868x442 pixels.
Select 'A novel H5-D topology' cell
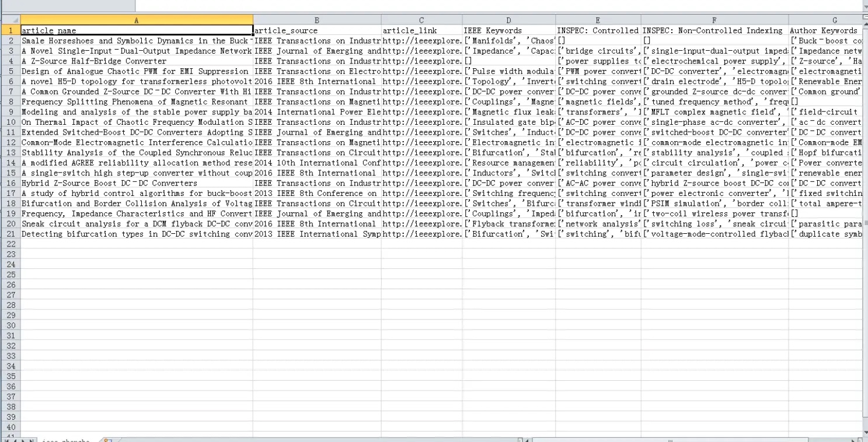137,82
